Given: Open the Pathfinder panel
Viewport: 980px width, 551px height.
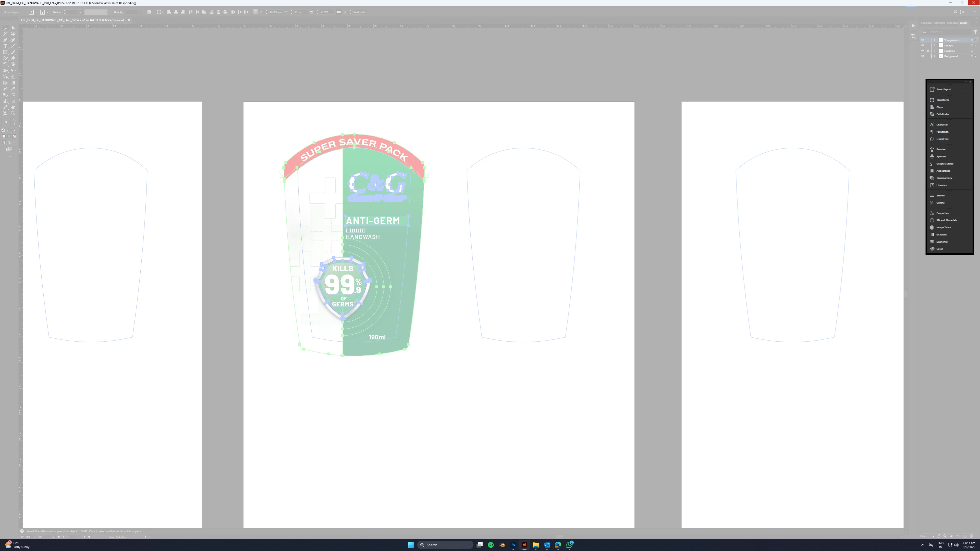Looking at the screenshot, I should [x=942, y=114].
